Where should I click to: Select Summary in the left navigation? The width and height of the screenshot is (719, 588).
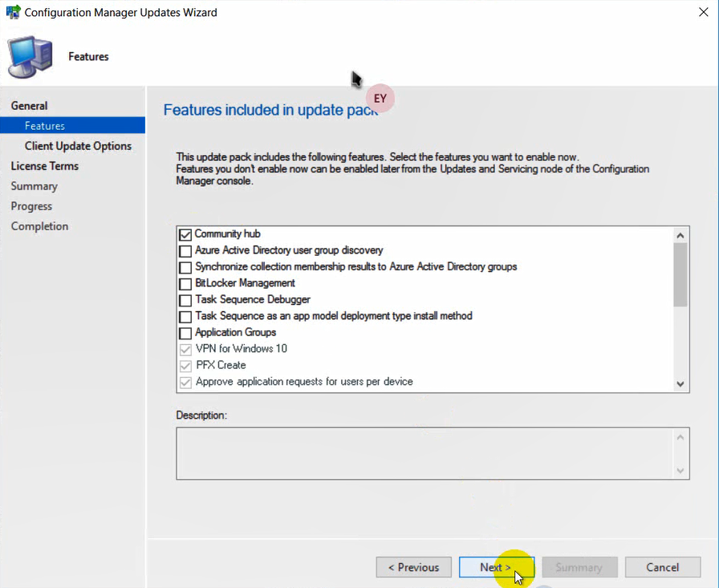[35, 186]
